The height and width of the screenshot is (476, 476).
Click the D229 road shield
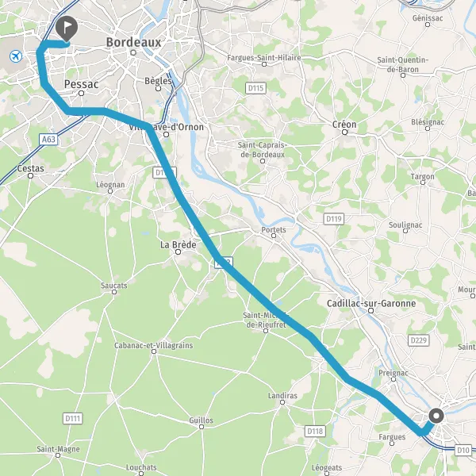pyautogui.click(x=419, y=340)
